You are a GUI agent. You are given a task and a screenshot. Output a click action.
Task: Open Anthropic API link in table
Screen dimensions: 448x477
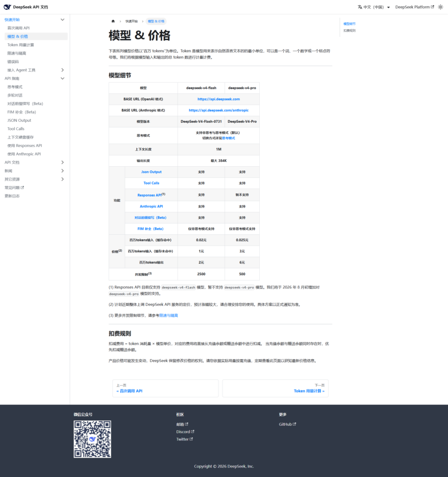151,206
